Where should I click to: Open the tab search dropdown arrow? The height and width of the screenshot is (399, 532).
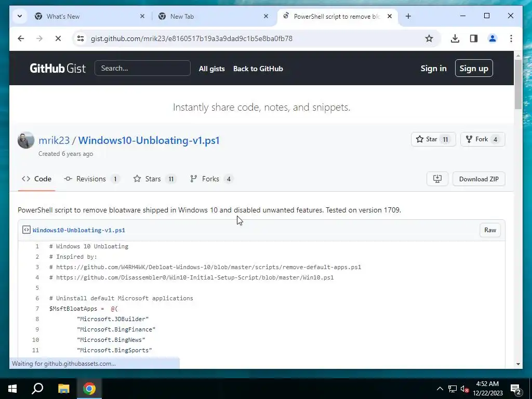tap(20, 16)
